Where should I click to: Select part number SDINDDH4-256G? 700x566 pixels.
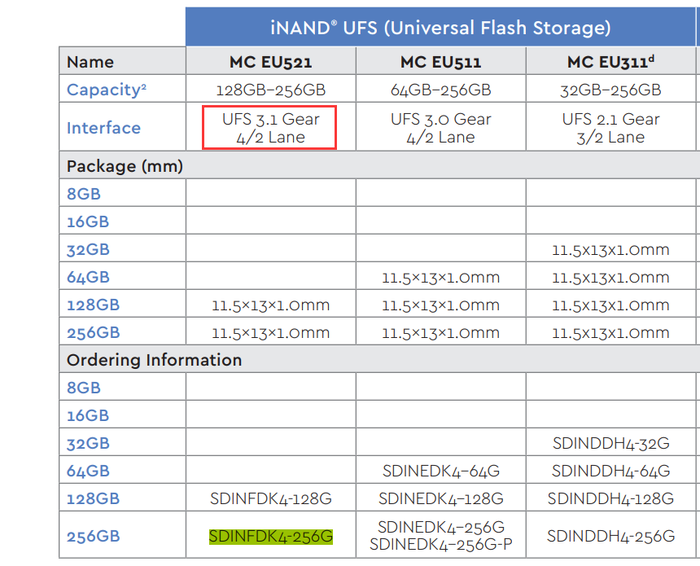click(611, 537)
